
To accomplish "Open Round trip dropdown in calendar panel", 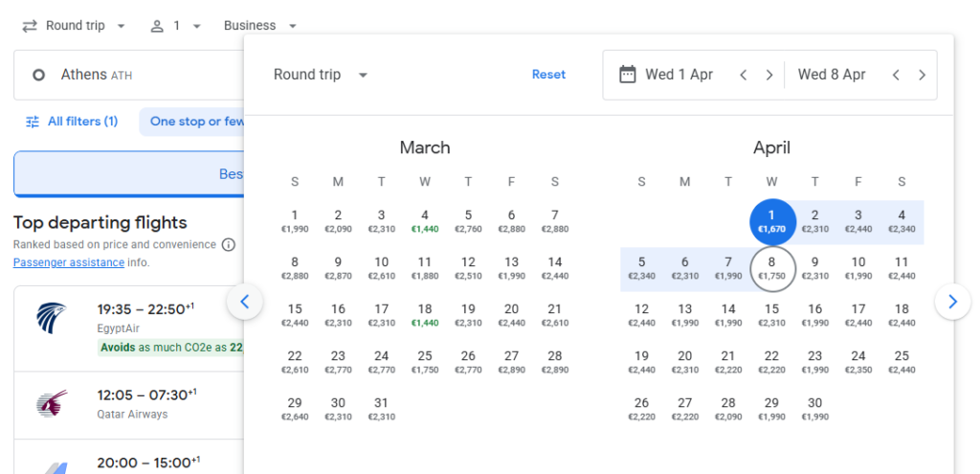I will 321,75.
